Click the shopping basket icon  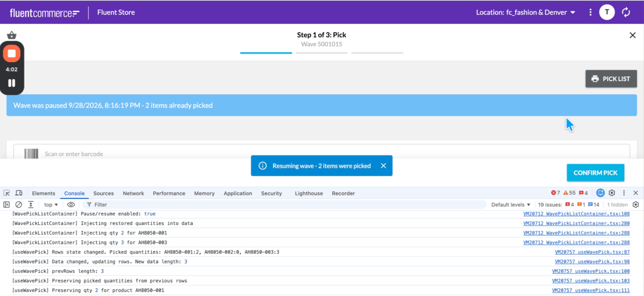point(11,35)
